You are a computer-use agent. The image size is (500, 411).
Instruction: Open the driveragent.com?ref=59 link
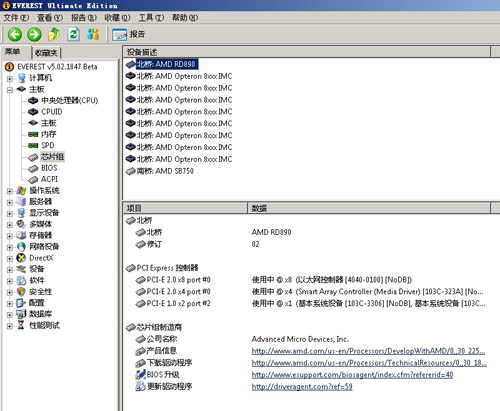[x=302, y=387]
